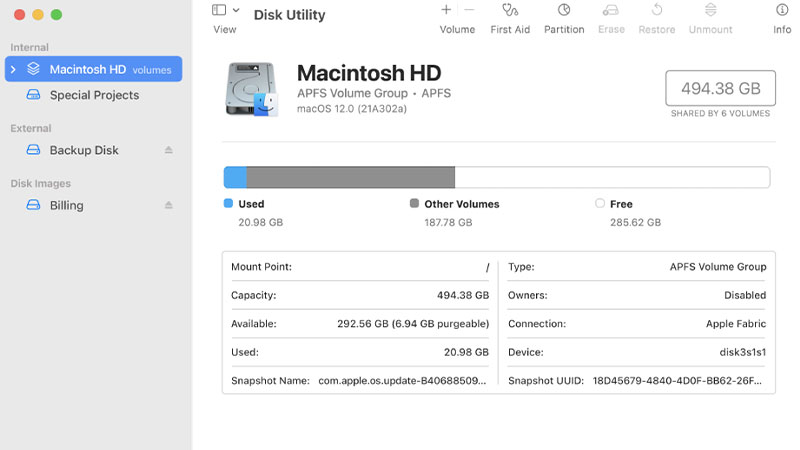The image size is (800, 450).
Task: Click the Unmount toolbar icon
Action: (x=710, y=10)
